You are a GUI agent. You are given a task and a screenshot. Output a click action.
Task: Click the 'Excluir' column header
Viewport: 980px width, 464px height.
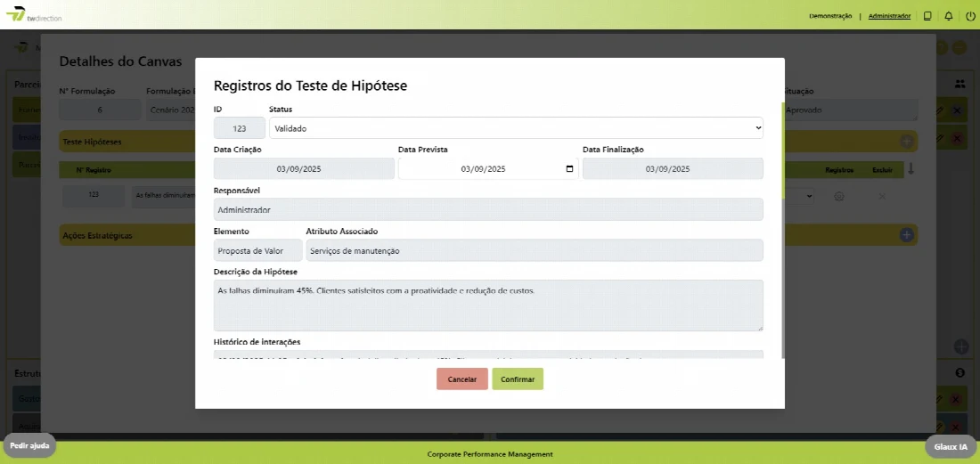point(882,170)
